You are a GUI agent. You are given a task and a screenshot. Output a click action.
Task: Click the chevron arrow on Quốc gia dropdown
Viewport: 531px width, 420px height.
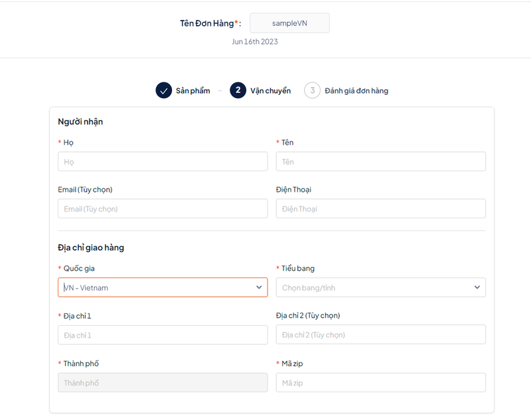coord(259,287)
